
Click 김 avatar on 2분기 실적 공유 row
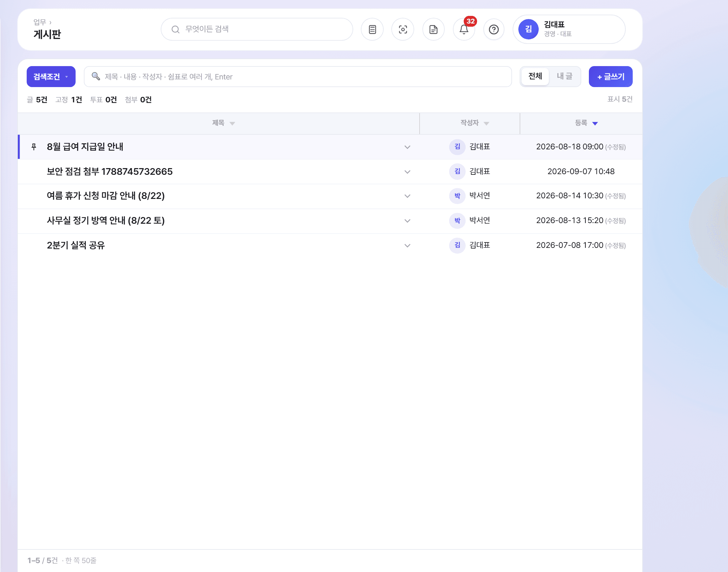(x=457, y=245)
